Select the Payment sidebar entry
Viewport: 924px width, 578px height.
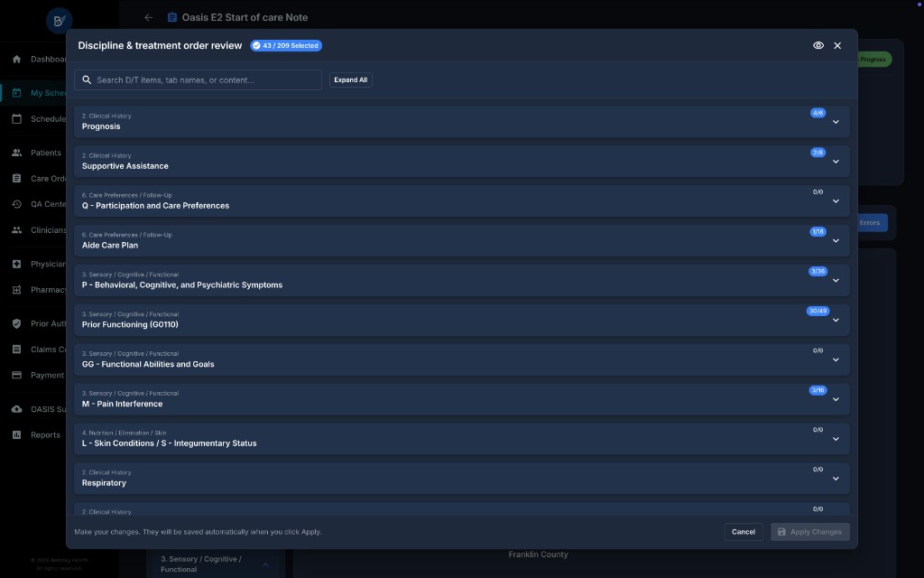(x=47, y=375)
